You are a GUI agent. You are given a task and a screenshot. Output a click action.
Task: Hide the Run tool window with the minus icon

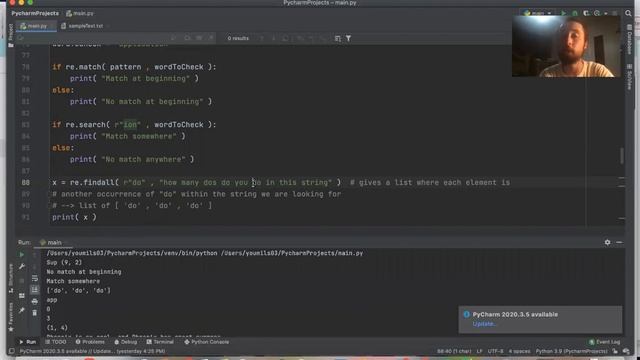click(619, 242)
